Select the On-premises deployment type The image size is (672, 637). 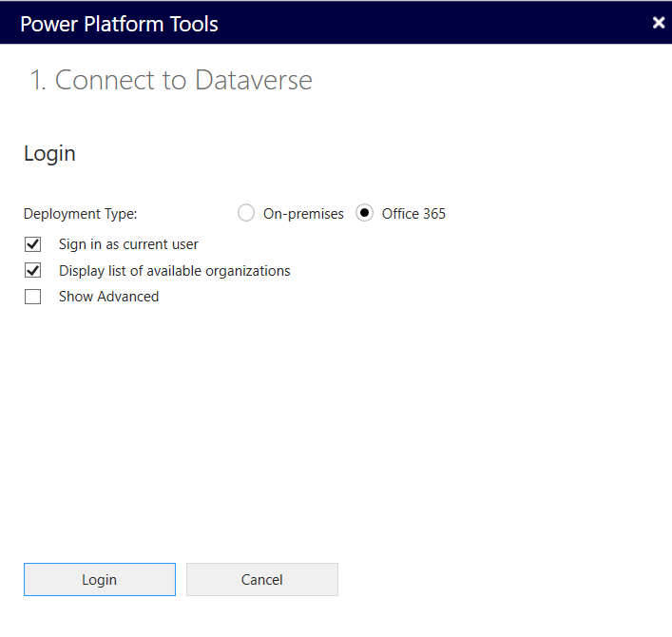pyautogui.click(x=246, y=213)
